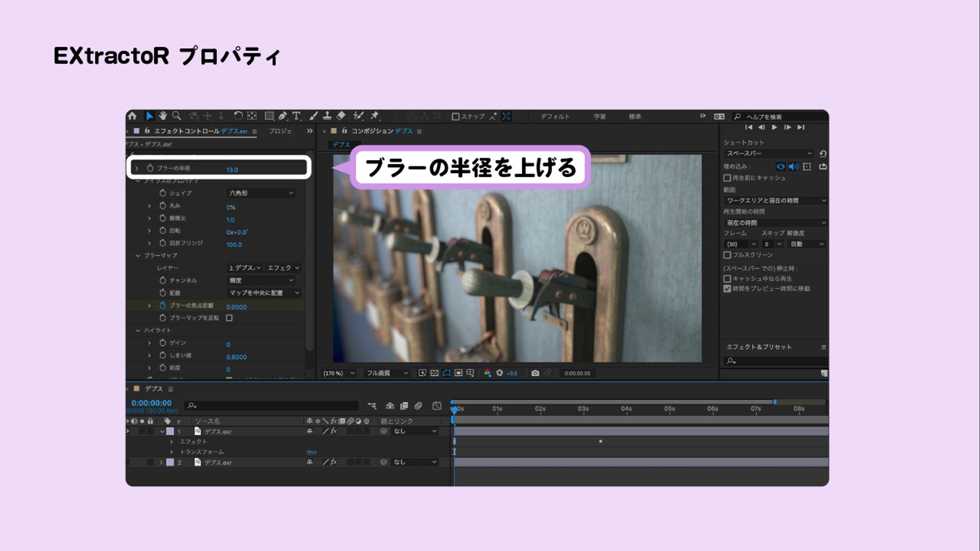Screen dimensions: 980x551
Task: Pick the Rotation tool from the toolbar
Action: coord(239,116)
